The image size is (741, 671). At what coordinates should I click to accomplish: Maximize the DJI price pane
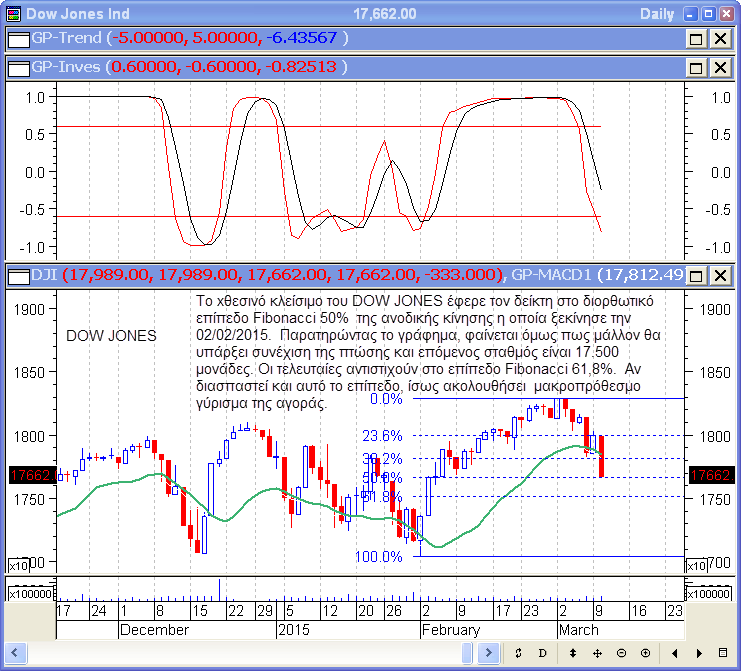(x=696, y=275)
